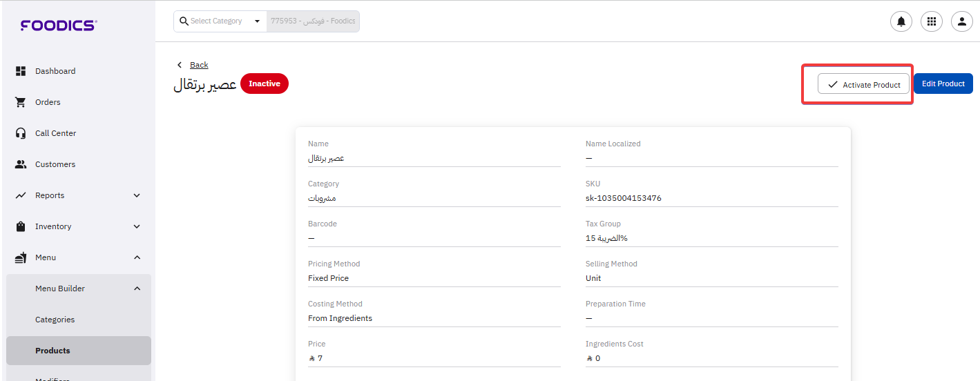The width and height of the screenshot is (980, 381).
Task: Click the Edit Product button
Action: tap(943, 84)
